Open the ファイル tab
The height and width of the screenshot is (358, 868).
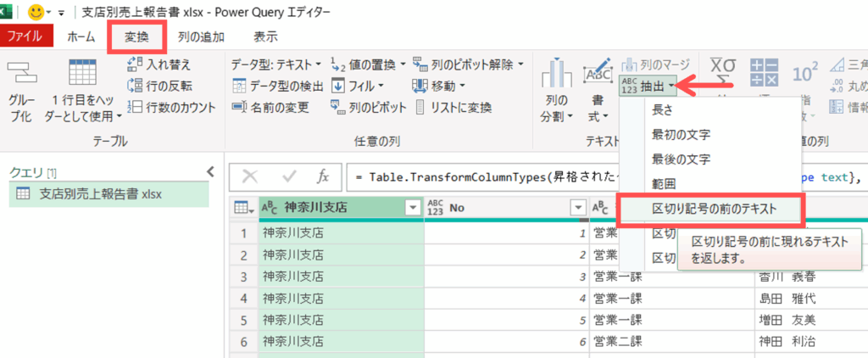click(25, 36)
